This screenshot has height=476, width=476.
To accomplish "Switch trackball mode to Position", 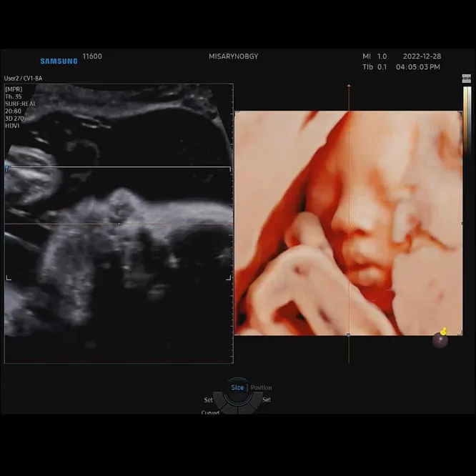I will pyautogui.click(x=261, y=387).
